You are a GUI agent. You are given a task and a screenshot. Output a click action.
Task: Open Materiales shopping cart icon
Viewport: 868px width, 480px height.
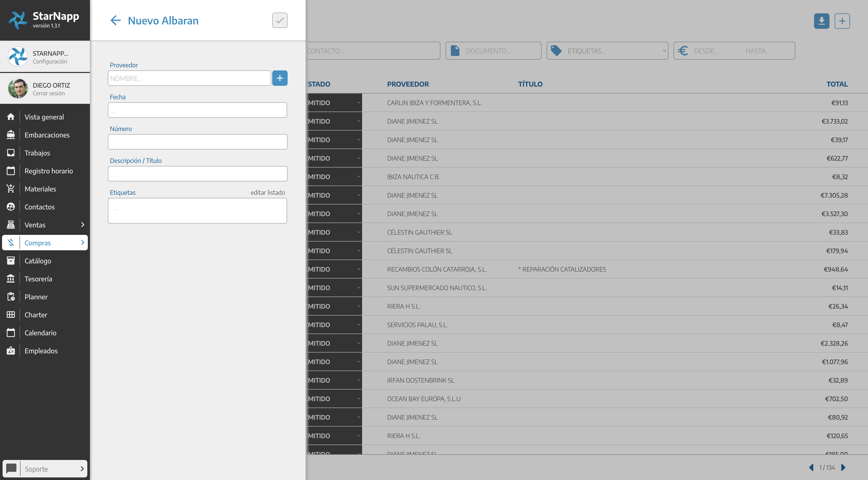pos(11,189)
